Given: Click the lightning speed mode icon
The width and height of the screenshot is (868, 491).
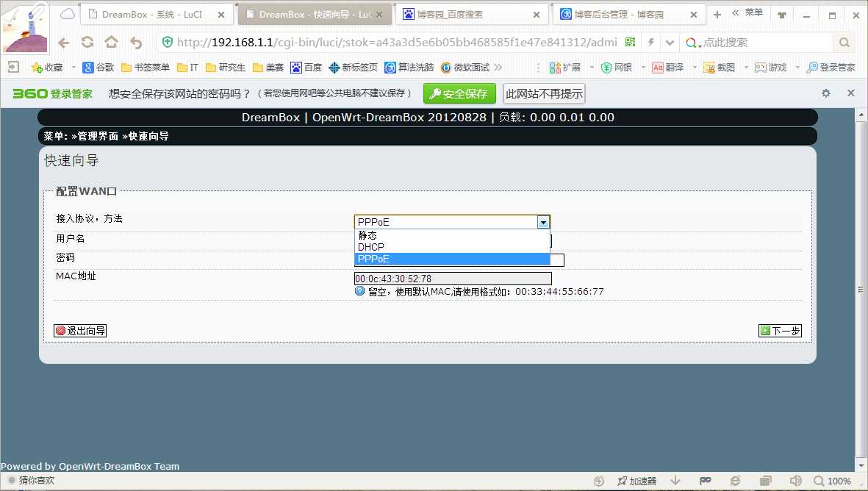Looking at the screenshot, I should 651,42.
